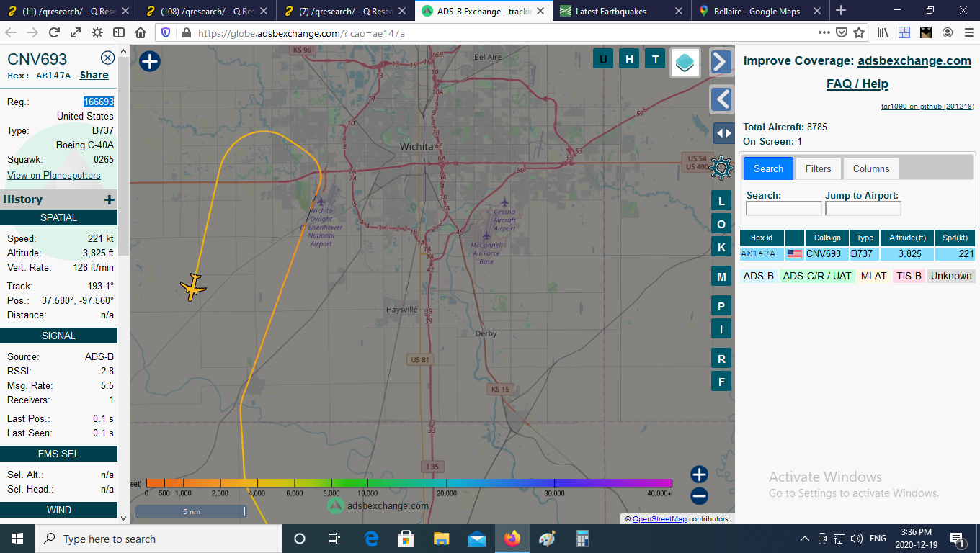Open the adsbexchange.com coverage link
Image resolution: width=980 pixels, height=553 pixels.
pos(914,61)
